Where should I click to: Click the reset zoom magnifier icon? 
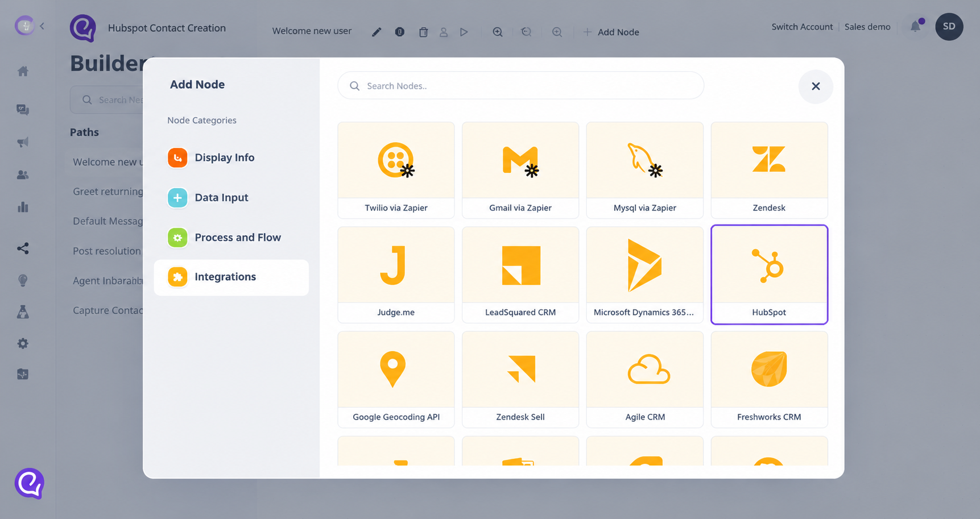(x=527, y=32)
